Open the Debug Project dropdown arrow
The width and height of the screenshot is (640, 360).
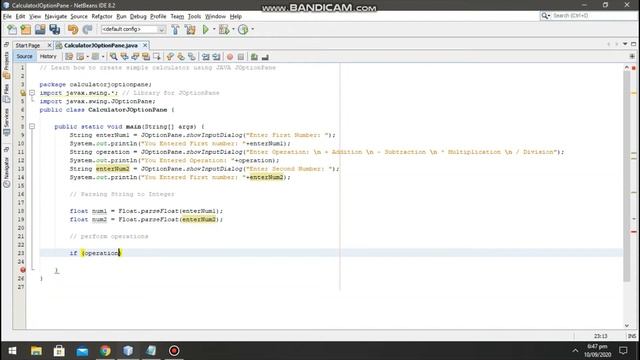point(233,29)
